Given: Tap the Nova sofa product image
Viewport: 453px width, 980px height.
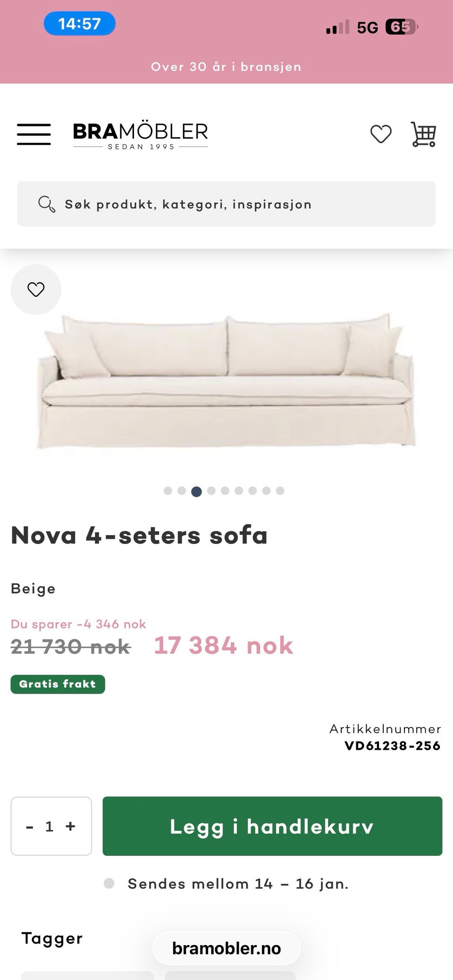Looking at the screenshot, I should coord(226,381).
